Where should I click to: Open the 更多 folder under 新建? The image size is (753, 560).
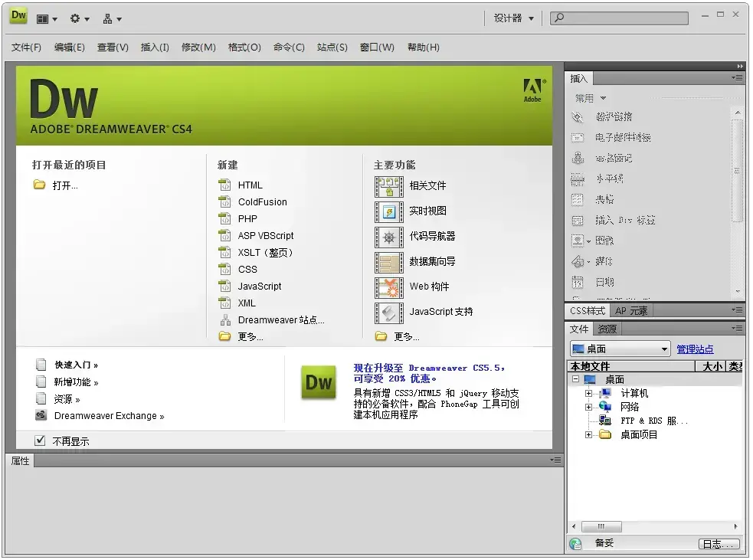click(x=224, y=336)
